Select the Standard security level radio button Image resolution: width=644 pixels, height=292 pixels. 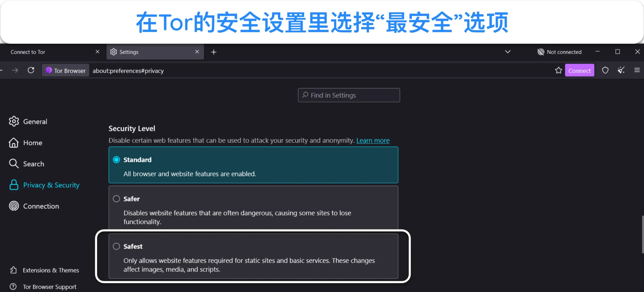point(116,160)
